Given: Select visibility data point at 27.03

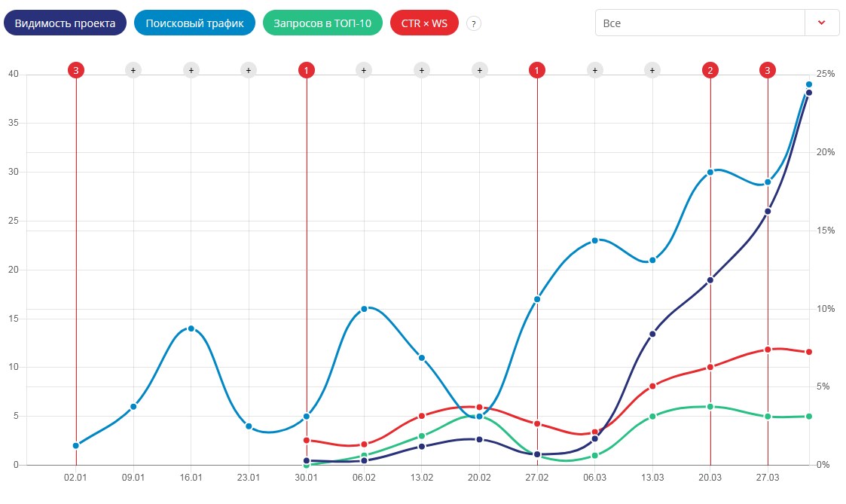Looking at the screenshot, I should pos(767,212).
